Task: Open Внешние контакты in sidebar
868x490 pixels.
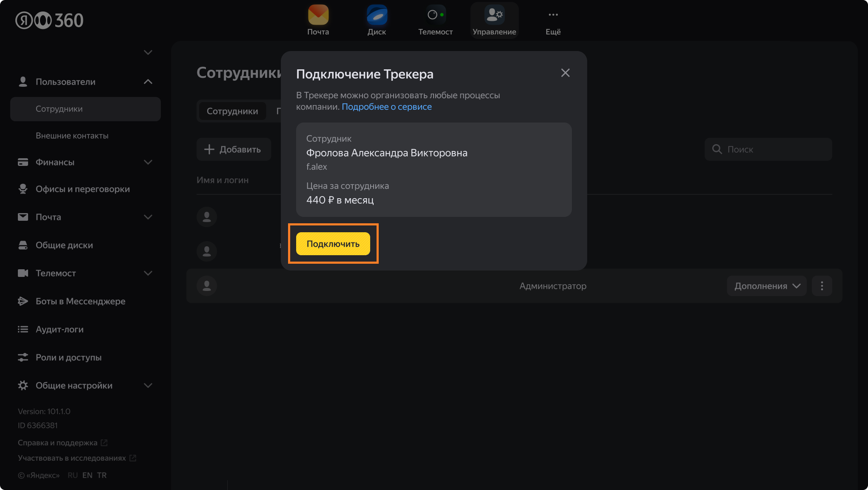Action: tap(72, 136)
